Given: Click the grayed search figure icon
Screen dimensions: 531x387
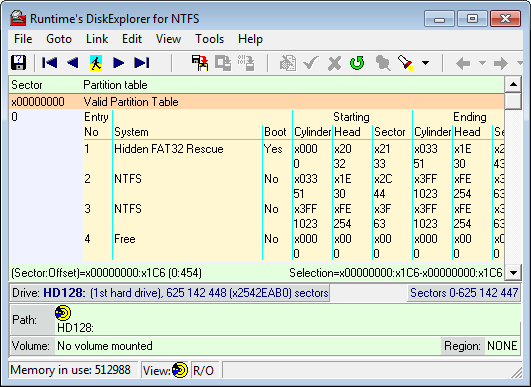Looking at the screenshot, I should [x=383, y=63].
